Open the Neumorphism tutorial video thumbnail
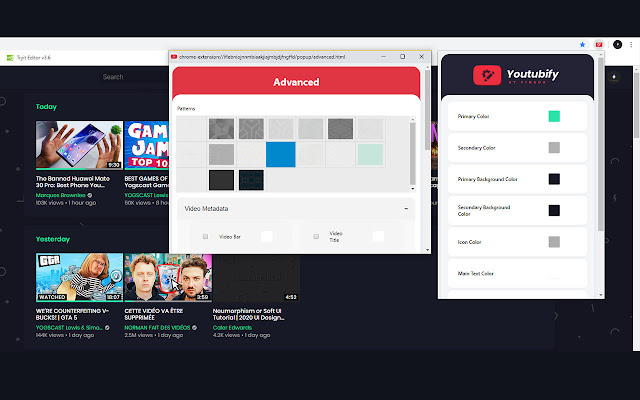The width and height of the screenshot is (640, 400). coord(256,277)
